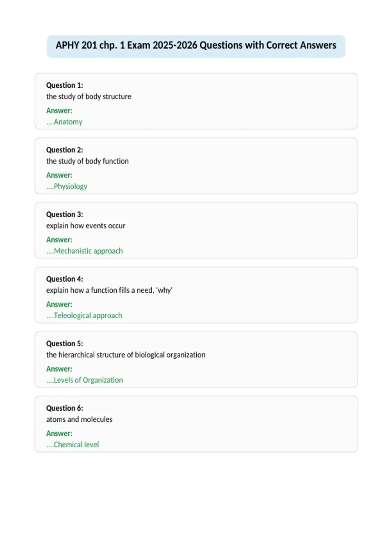Image resolution: width=392 pixels, height=556 pixels.
Task: Select the Question 6 heading
Action: [65, 408]
